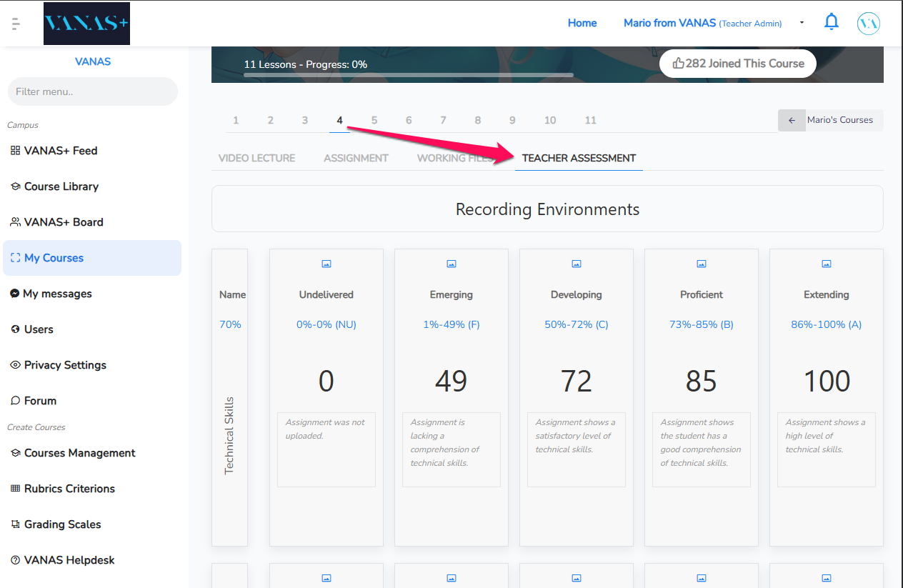Open Users in sidebar
903x588 pixels.
[x=92, y=329]
